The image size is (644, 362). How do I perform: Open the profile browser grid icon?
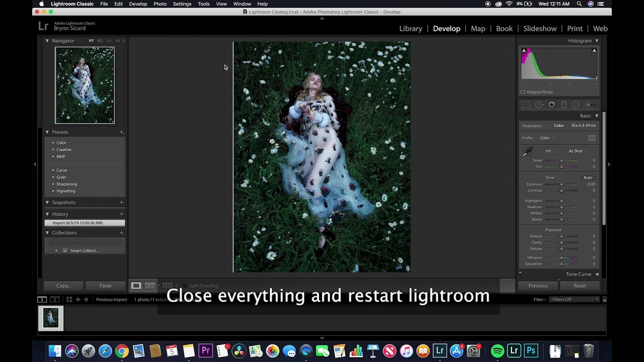coord(592,138)
